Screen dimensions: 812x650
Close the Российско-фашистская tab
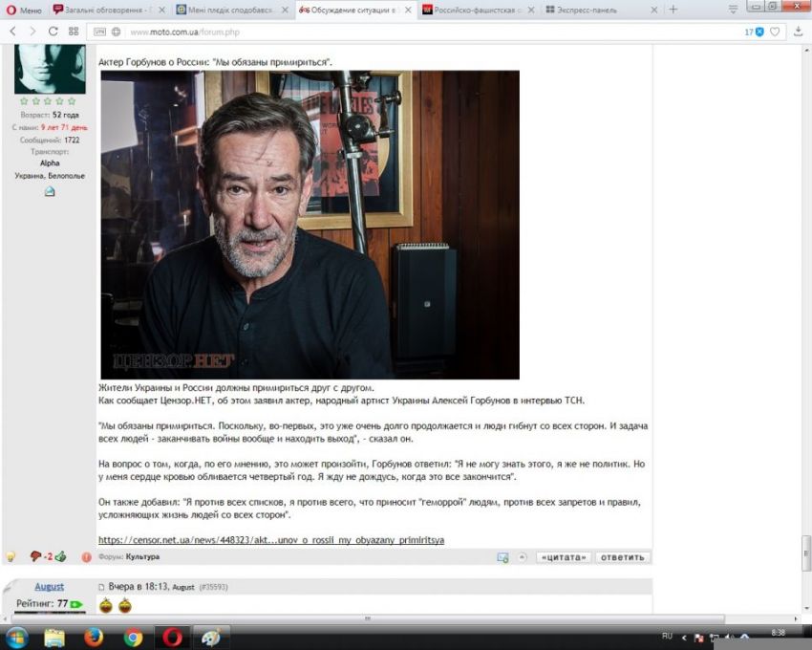[x=531, y=10]
